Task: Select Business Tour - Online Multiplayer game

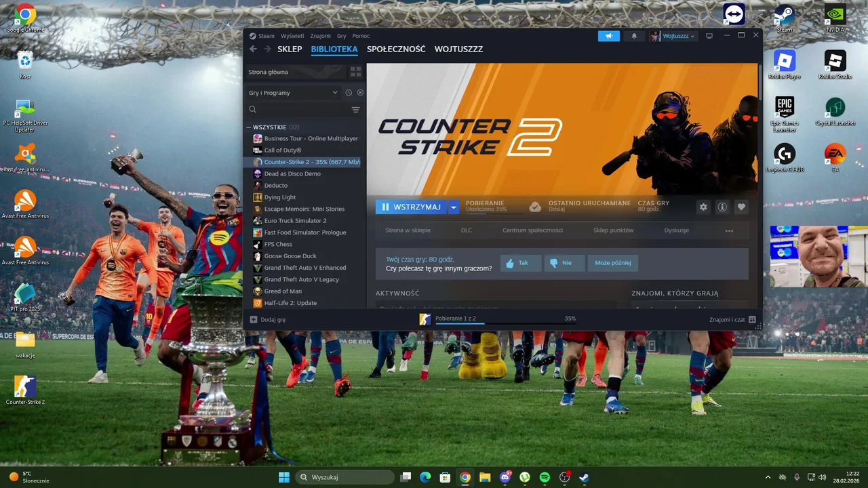Action: coord(304,138)
